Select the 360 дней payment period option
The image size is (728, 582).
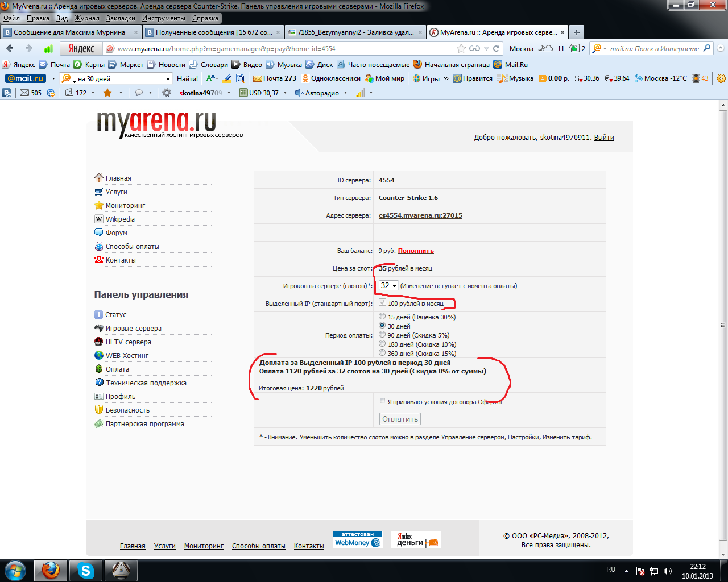coord(382,352)
